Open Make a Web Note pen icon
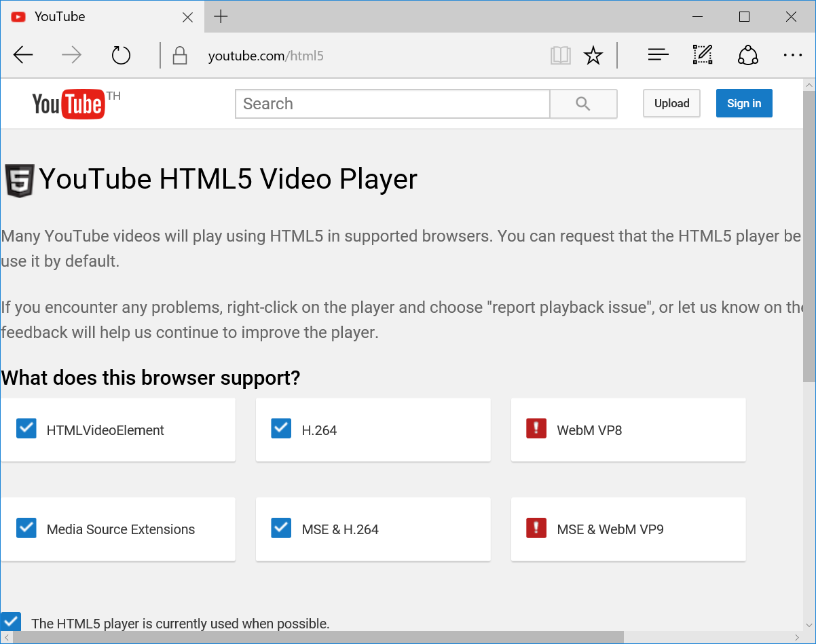The image size is (816, 644). 703,55
